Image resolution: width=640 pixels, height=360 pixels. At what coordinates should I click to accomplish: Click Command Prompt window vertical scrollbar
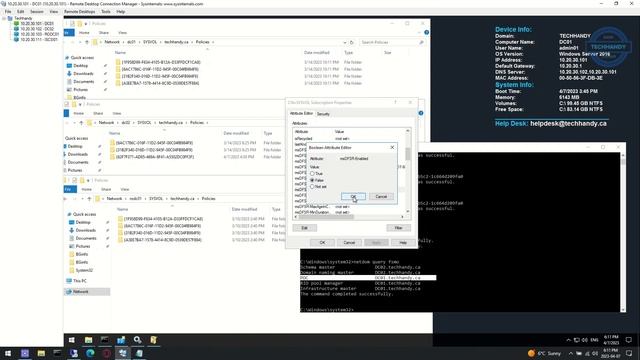pyautogui.click(x=623, y=233)
